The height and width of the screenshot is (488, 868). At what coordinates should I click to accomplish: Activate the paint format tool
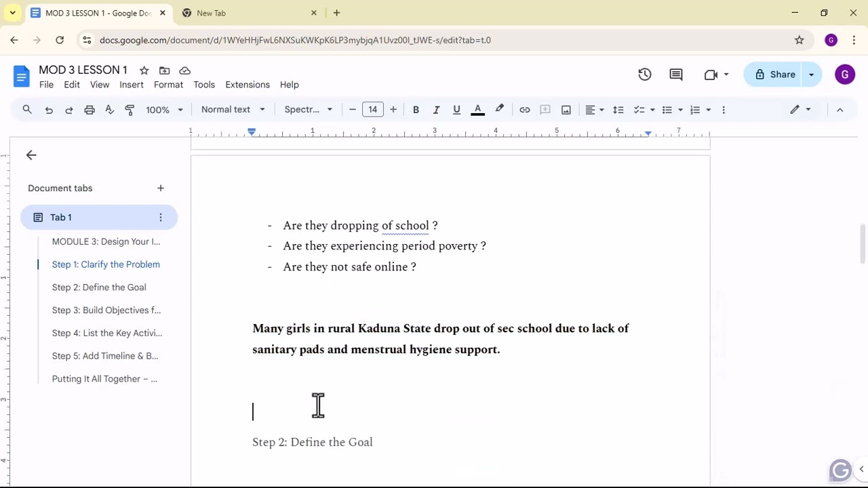click(130, 110)
